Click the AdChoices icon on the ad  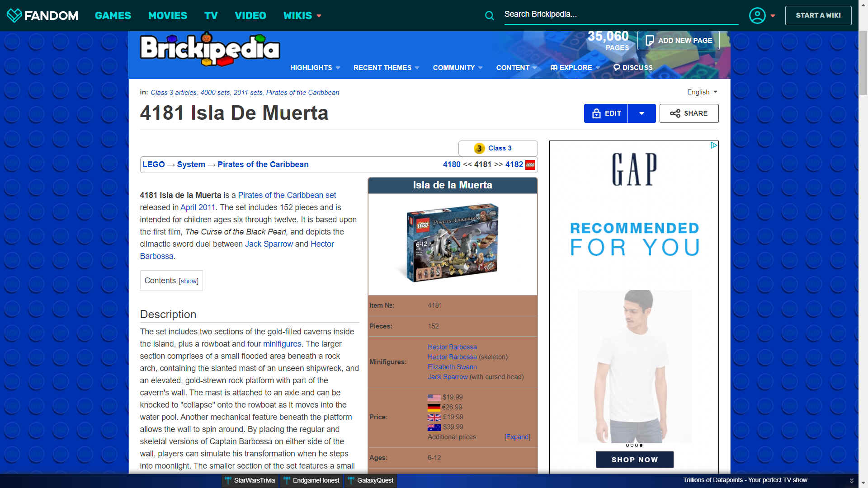point(713,145)
